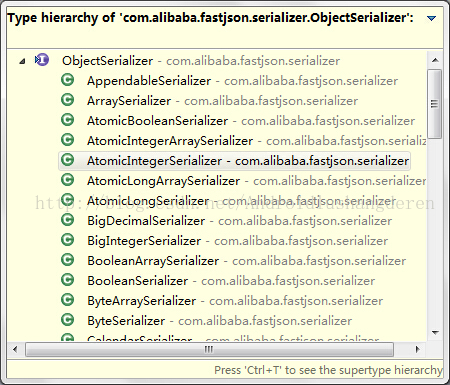Open the view menu dropdown arrow
450x385 pixels.
(x=431, y=18)
